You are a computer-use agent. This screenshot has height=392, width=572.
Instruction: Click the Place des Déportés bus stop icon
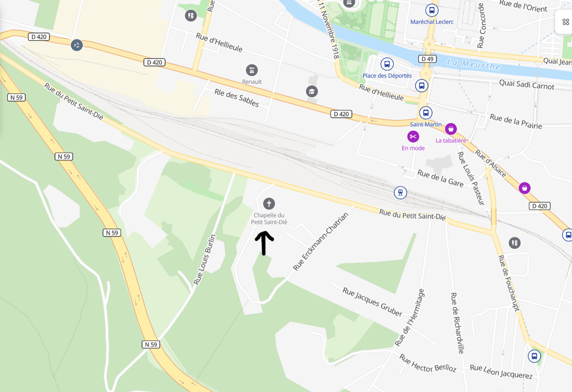tap(387, 64)
